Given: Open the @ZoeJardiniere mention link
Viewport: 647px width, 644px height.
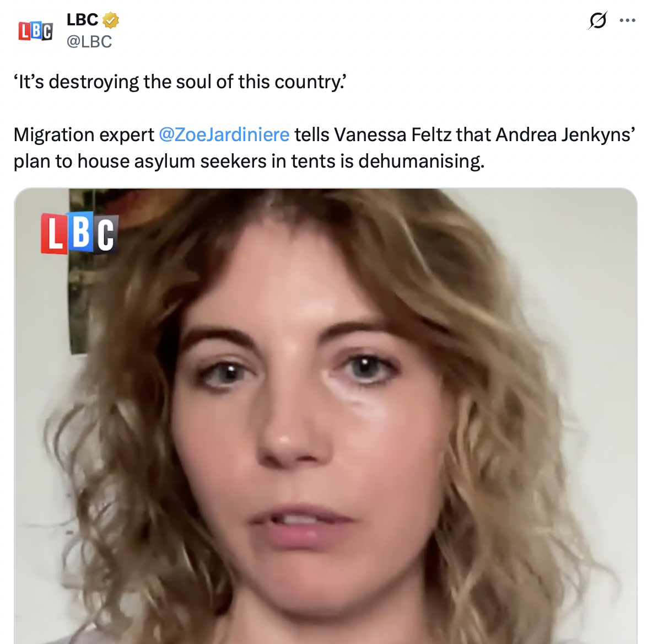Looking at the screenshot, I should 224,135.
